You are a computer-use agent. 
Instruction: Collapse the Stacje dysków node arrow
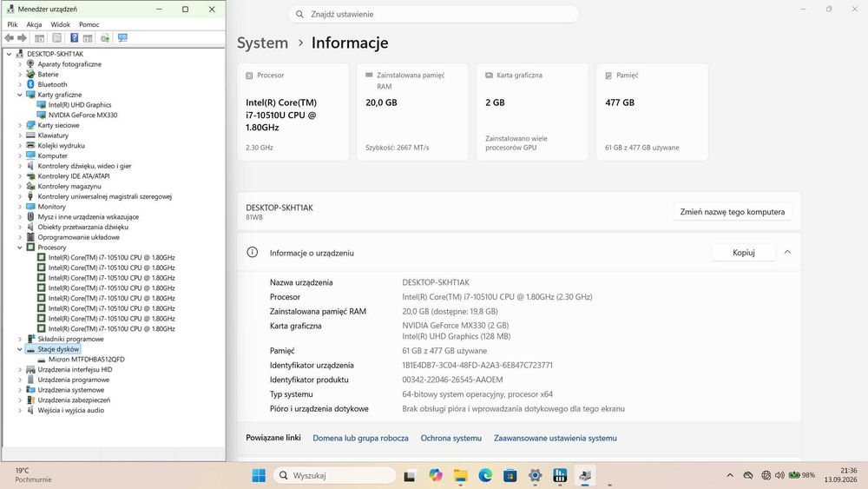point(20,349)
